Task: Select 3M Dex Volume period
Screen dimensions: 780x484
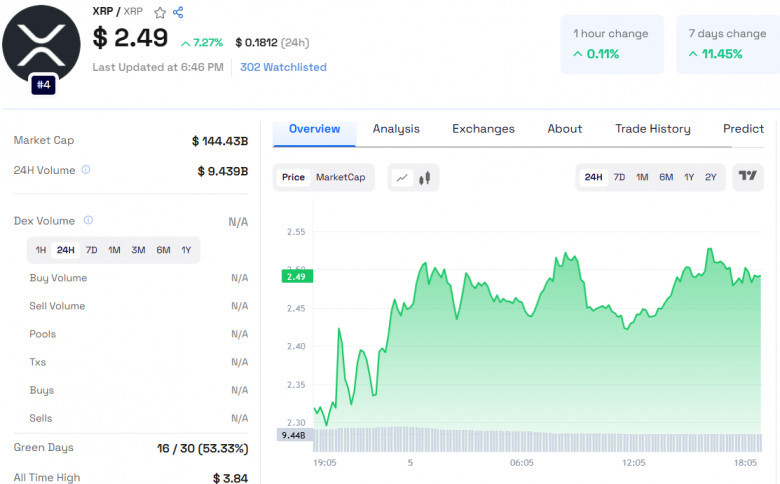Action: pyautogui.click(x=138, y=250)
